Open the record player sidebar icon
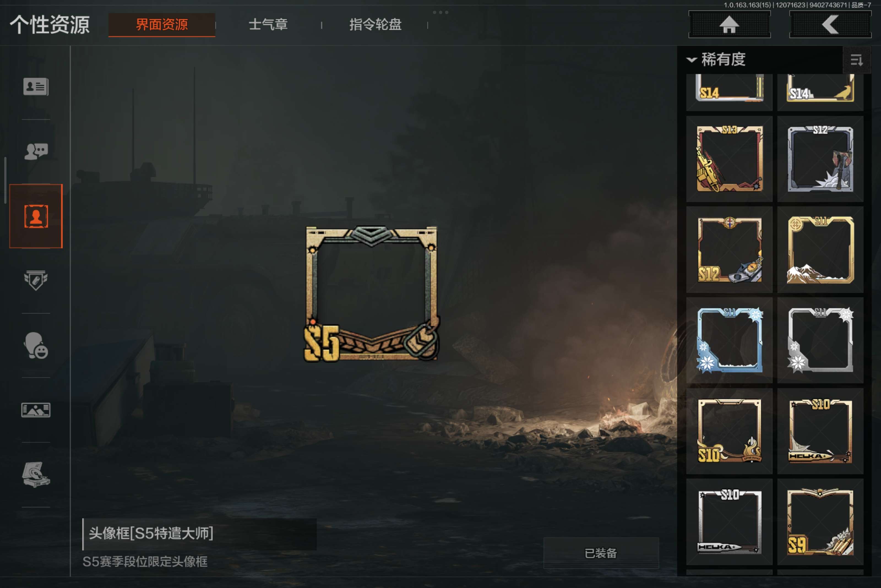Image resolution: width=881 pixels, height=588 pixels. point(36,474)
